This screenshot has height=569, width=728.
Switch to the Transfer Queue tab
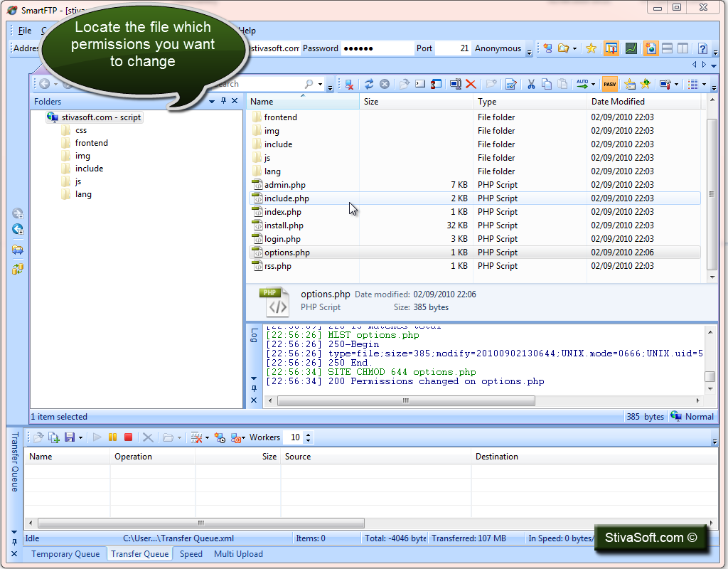[x=140, y=553]
